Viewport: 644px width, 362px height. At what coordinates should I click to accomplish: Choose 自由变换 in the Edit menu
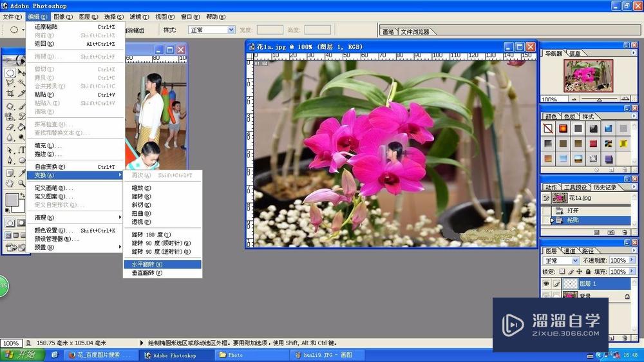(x=75, y=167)
